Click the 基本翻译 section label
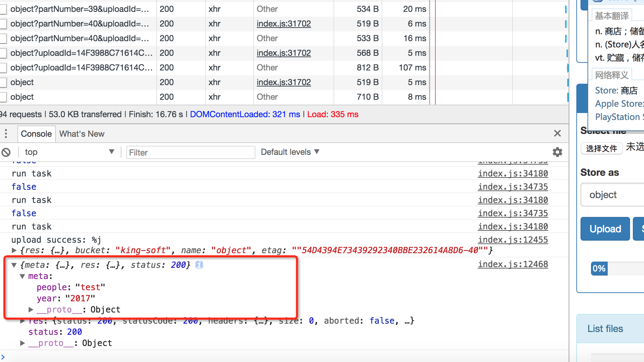This screenshot has height=362, width=644. tap(612, 16)
